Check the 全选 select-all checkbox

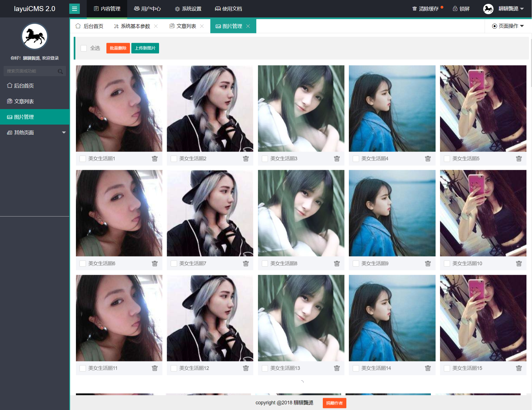tap(84, 48)
